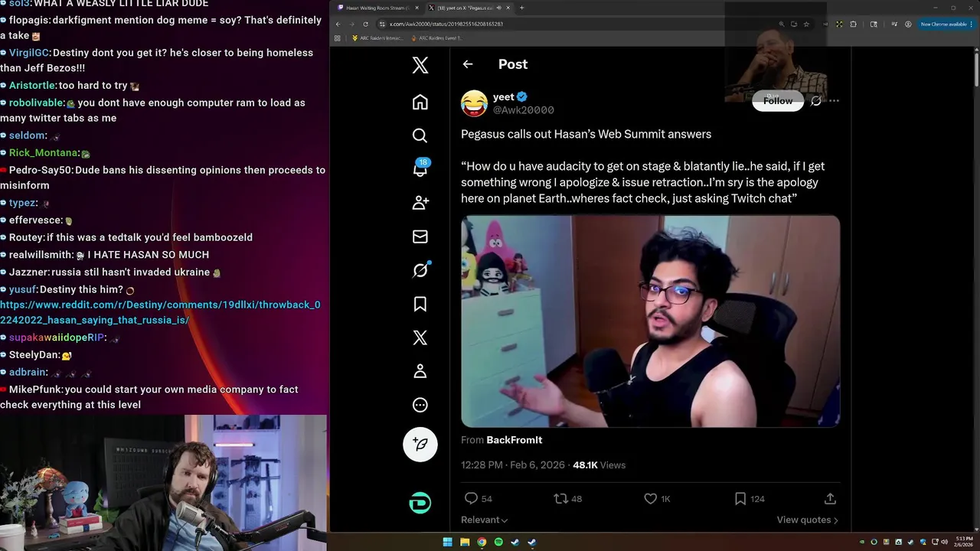Click username realwillsmith in chat
The image size is (980, 551).
click(x=41, y=255)
